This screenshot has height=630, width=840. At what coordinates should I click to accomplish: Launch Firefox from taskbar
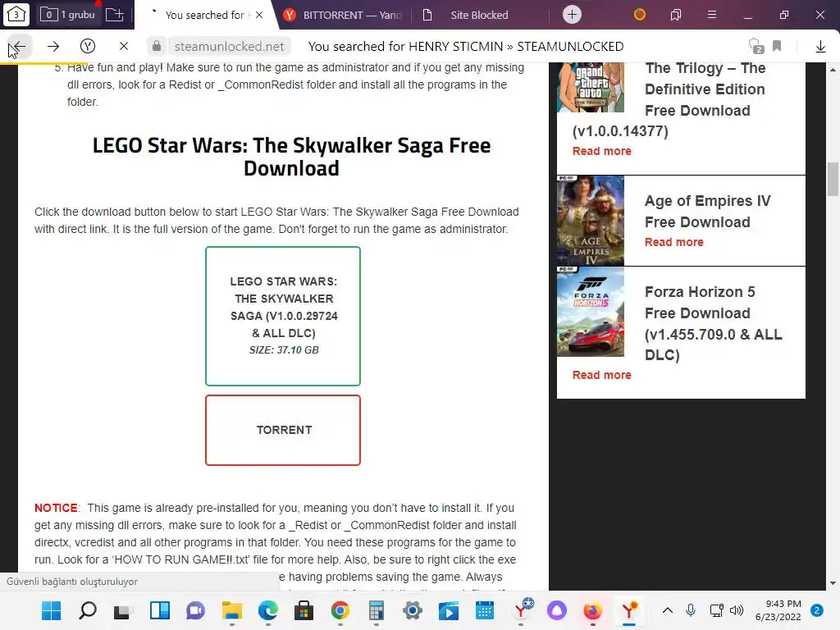[x=592, y=610]
